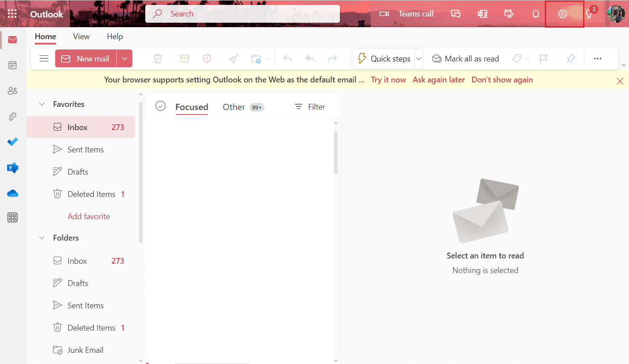
Task: Expand the ribbon with the chevron
Action: 623,65
